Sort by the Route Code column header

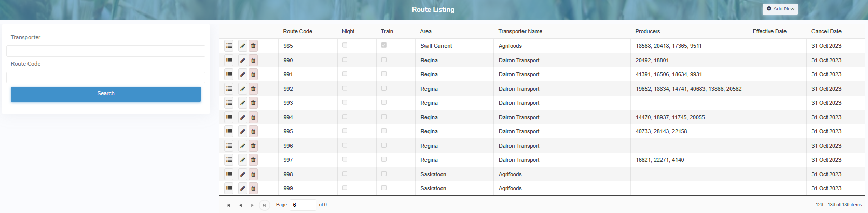click(297, 31)
